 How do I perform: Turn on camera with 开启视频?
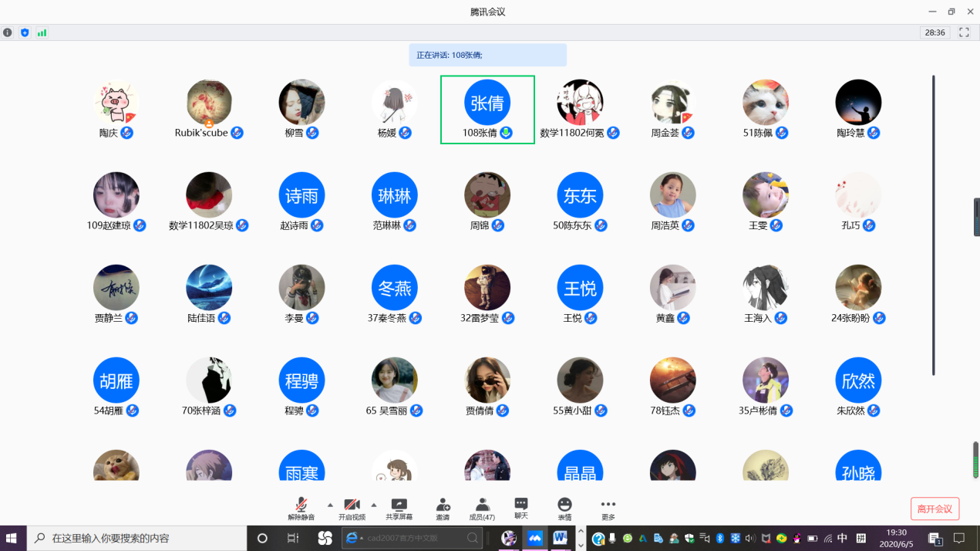[x=352, y=505]
